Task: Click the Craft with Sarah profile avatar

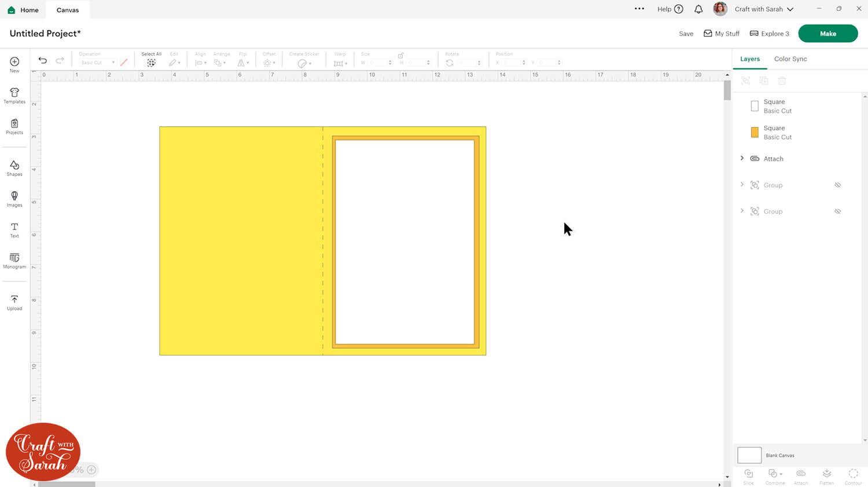Action: (720, 9)
